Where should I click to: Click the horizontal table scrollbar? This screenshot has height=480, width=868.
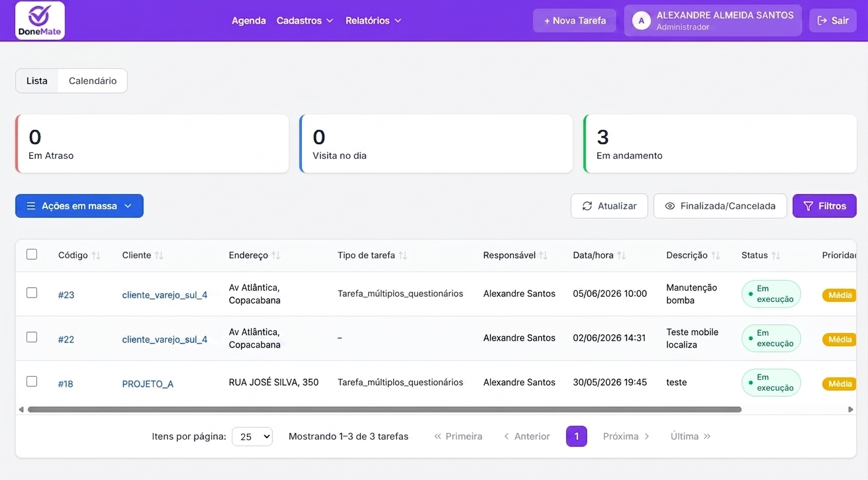pyautogui.click(x=384, y=410)
